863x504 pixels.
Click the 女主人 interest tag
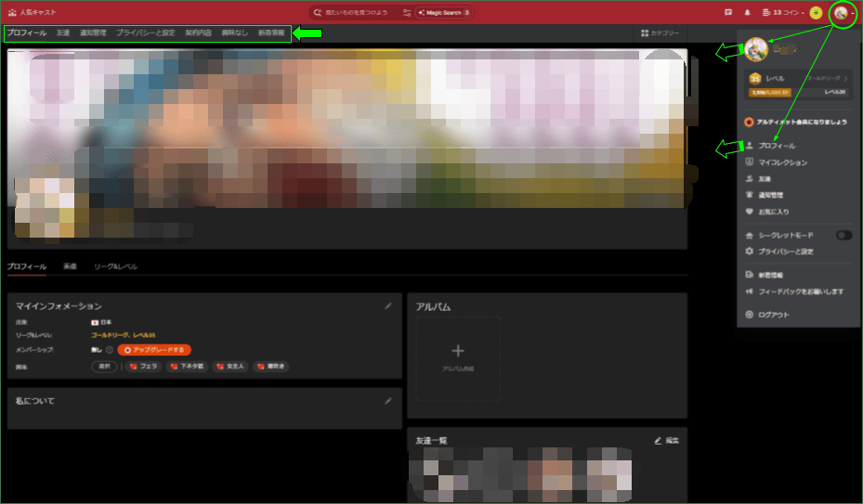tap(230, 367)
